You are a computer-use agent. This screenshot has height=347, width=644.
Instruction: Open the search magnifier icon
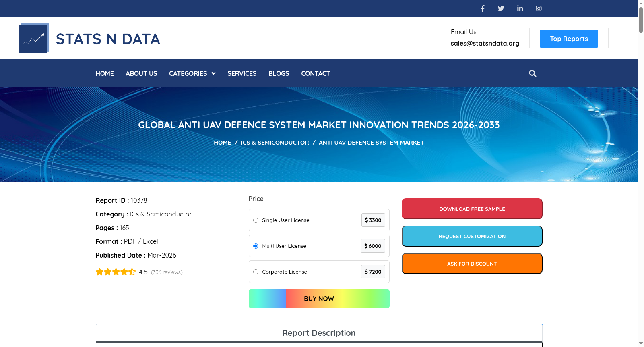pos(533,73)
